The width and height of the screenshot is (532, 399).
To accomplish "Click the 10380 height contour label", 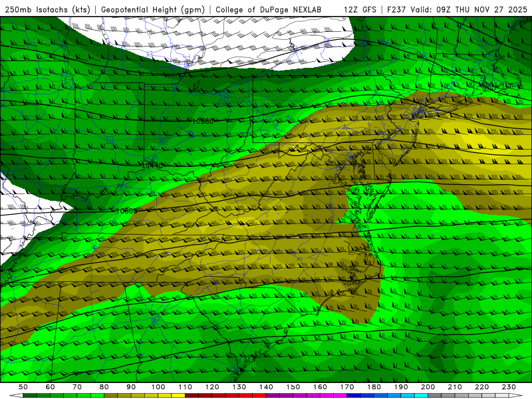I will click(x=203, y=121).
